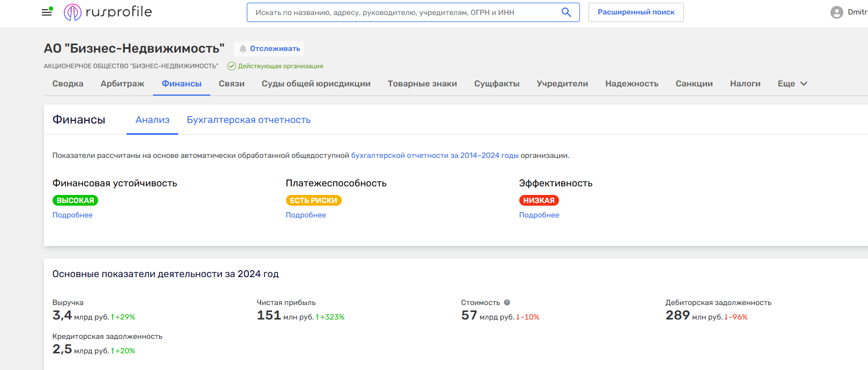Click the Эффективность heading

pos(556,183)
